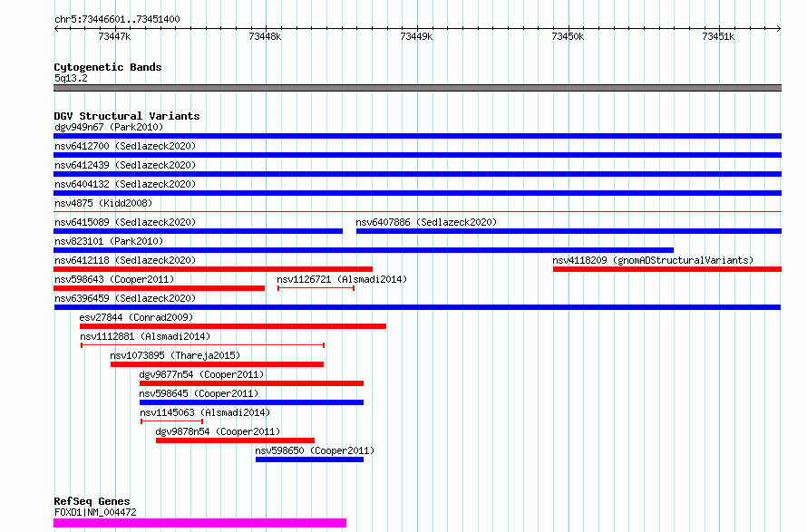Click the 73449k ruler tick label
The width and height of the screenshot is (807, 532).
pos(416,36)
